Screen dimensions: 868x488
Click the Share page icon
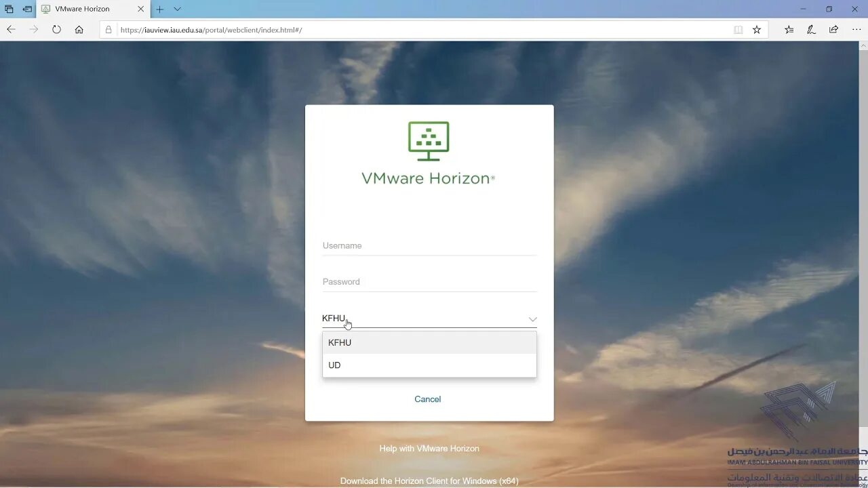pos(833,29)
